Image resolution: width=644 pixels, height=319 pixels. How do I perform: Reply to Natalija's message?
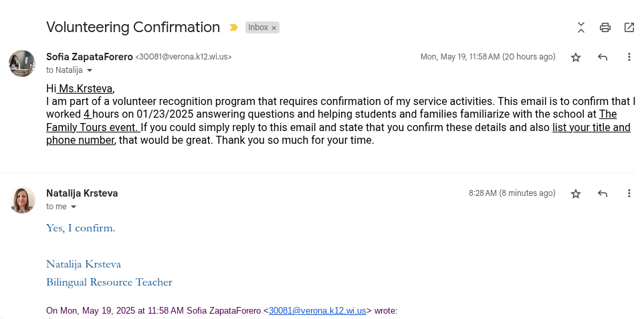point(603,194)
